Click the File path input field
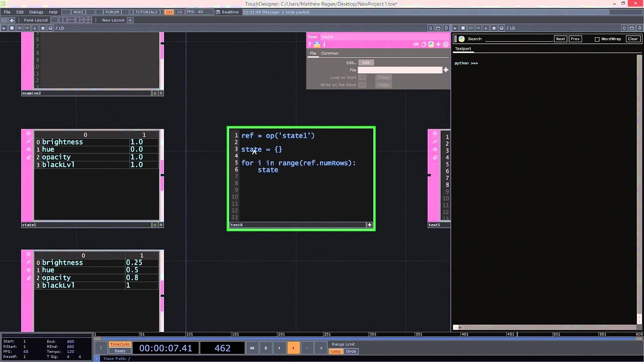The height and width of the screenshot is (362, 644). (400, 70)
